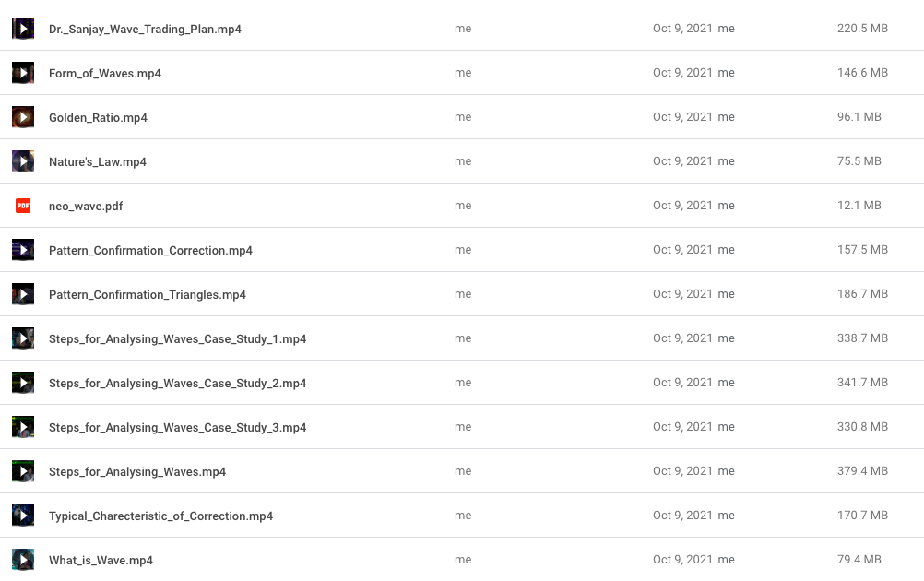The width and height of the screenshot is (924, 581).
Task: Open Steps_for_Analysing_Waves_Case_Study_2.mp4 file name
Action: [177, 384]
